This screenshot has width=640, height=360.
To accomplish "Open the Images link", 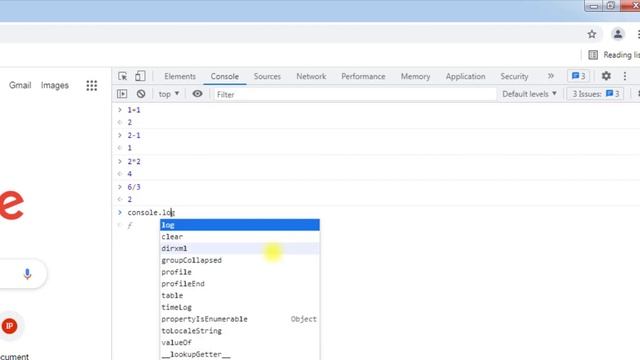I will [x=55, y=85].
